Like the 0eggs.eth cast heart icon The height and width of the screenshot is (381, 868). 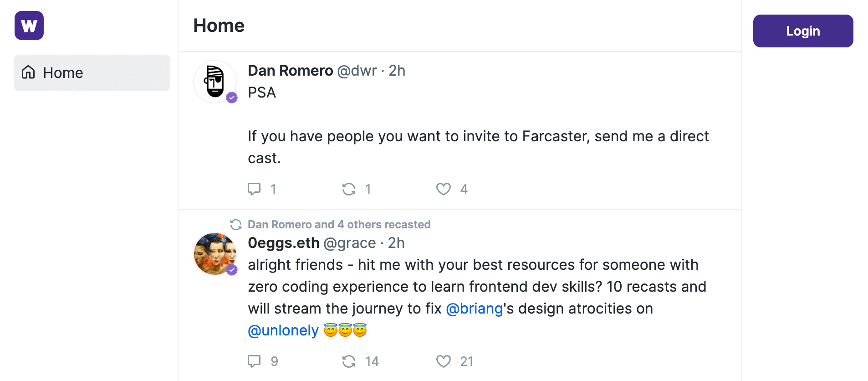pos(444,361)
